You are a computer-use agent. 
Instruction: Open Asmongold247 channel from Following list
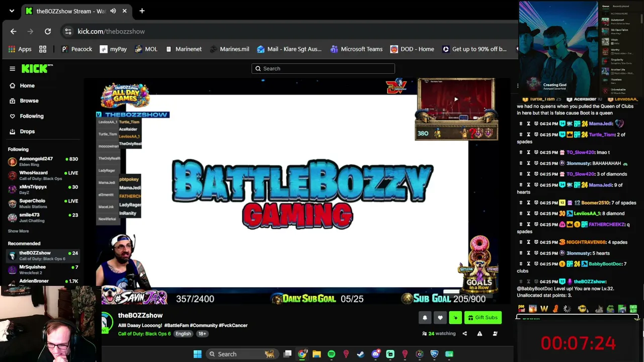pyautogui.click(x=43, y=161)
